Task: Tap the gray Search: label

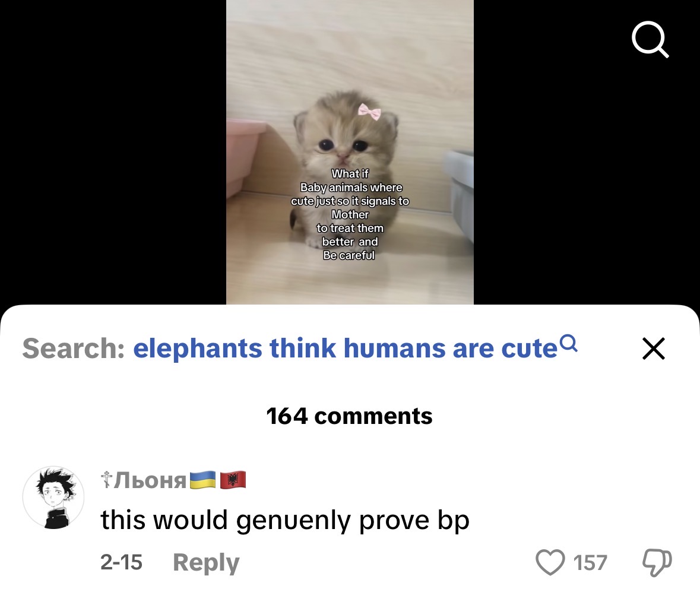Action: point(74,349)
